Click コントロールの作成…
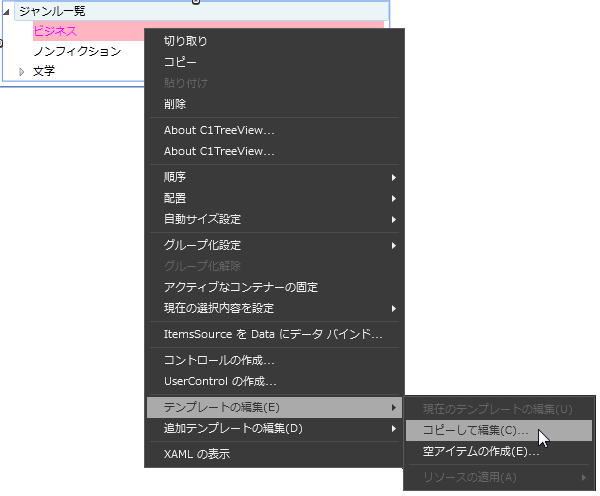This screenshot has width=600, height=496. pos(219,360)
